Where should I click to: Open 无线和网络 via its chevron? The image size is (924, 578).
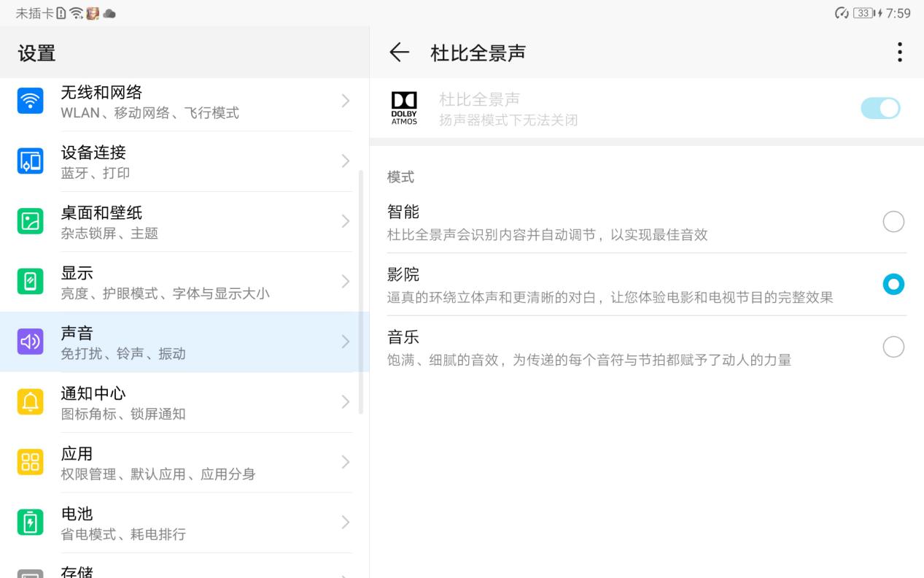346,101
